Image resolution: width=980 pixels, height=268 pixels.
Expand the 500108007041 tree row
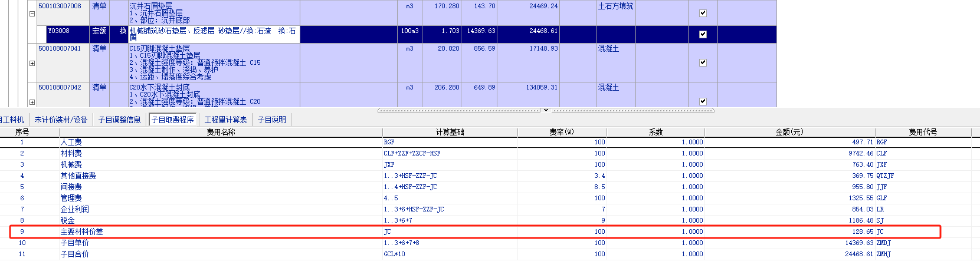(32, 63)
